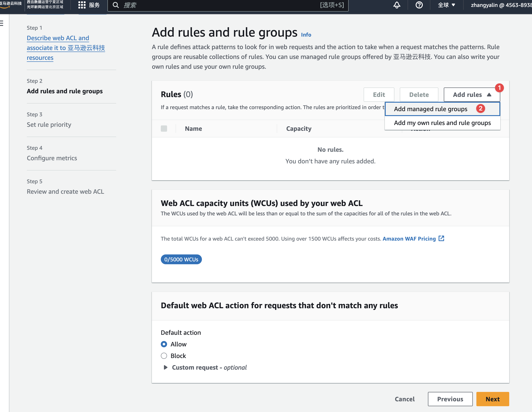Image resolution: width=532 pixels, height=412 pixels.
Task: Focus the top search input field
Action: pyautogui.click(x=219, y=5)
